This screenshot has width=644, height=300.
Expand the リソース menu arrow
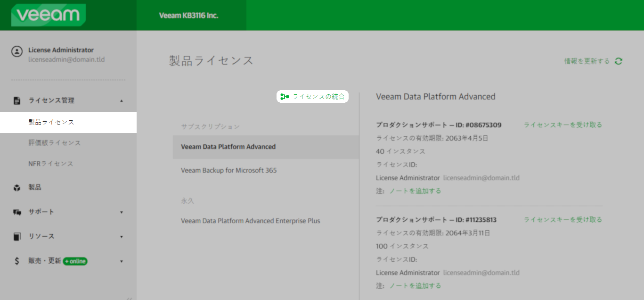click(122, 237)
